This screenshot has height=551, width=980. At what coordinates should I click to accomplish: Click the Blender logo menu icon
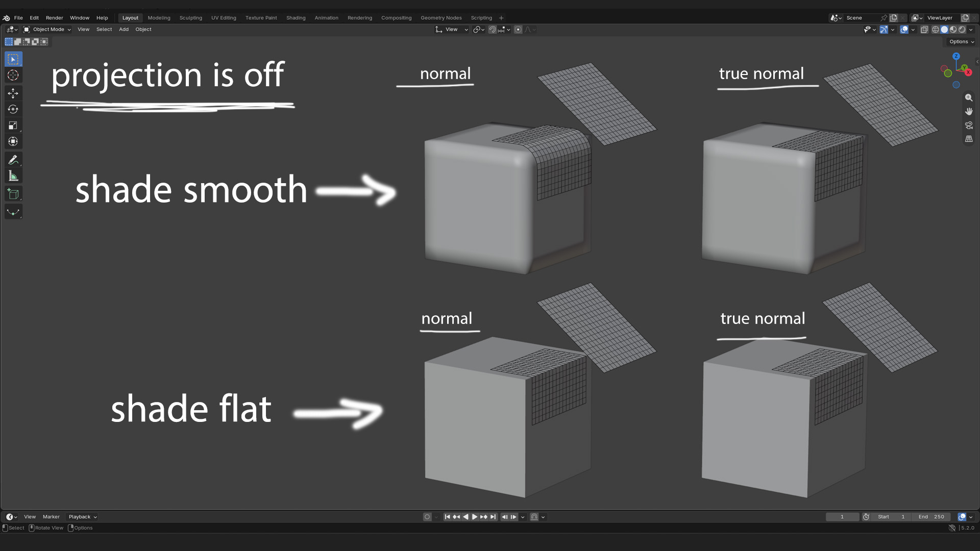point(6,18)
